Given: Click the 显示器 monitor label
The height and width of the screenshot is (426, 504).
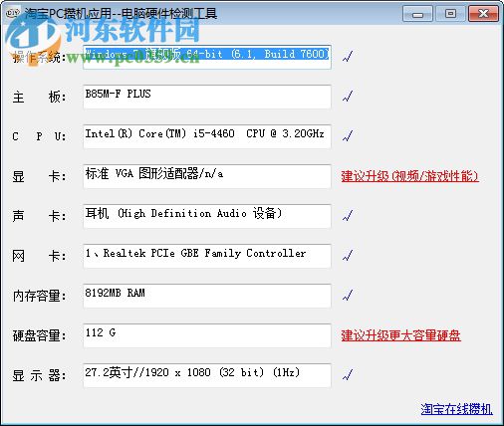Looking at the screenshot, I should [x=39, y=375].
